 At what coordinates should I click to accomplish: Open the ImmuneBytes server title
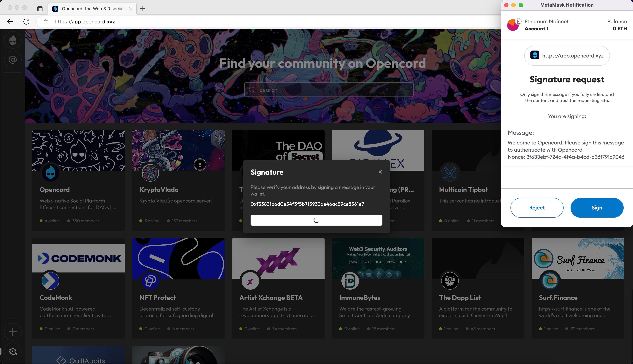pyautogui.click(x=360, y=298)
